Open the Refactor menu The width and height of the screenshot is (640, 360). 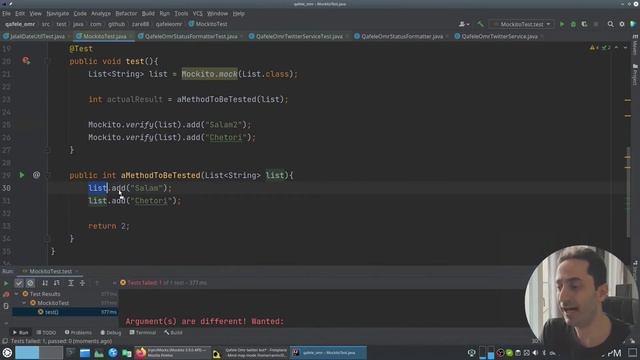pos(126,13)
